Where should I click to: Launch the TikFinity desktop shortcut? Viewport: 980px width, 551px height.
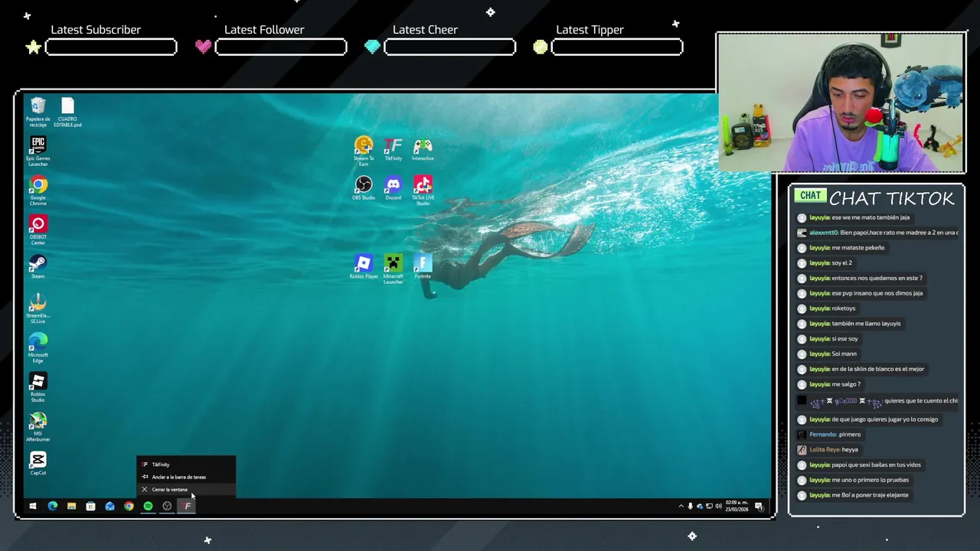tap(393, 148)
